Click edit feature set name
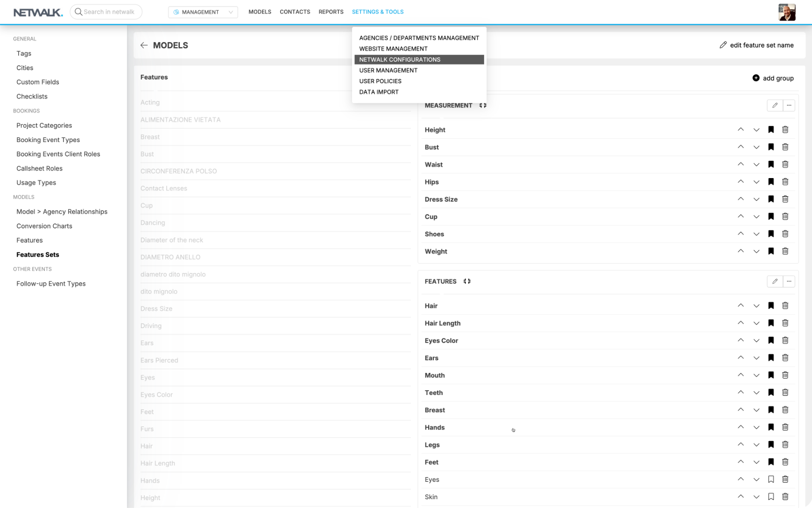 [756, 45]
